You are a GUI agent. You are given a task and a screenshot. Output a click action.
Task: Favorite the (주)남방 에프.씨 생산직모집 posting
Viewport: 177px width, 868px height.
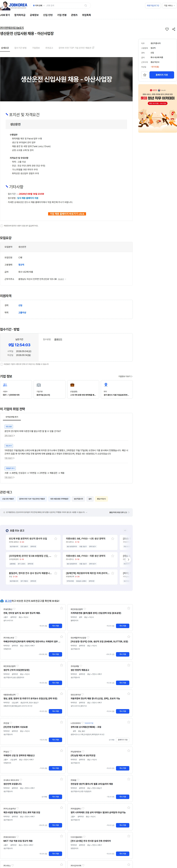point(128,750)
